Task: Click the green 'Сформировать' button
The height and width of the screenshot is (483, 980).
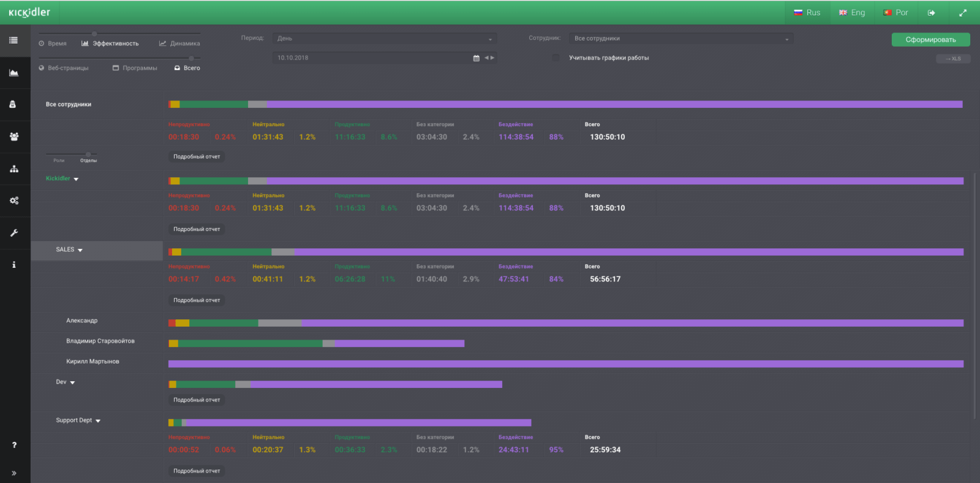Action: click(x=930, y=40)
